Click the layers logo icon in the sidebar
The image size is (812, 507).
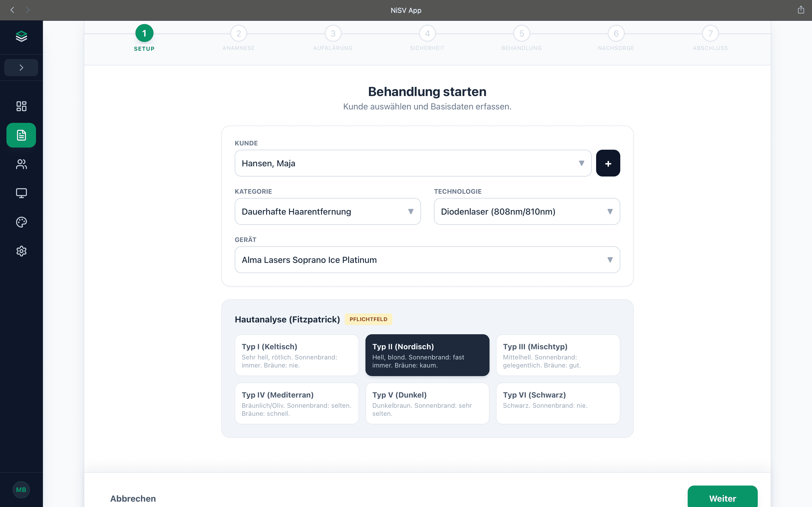tap(21, 36)
